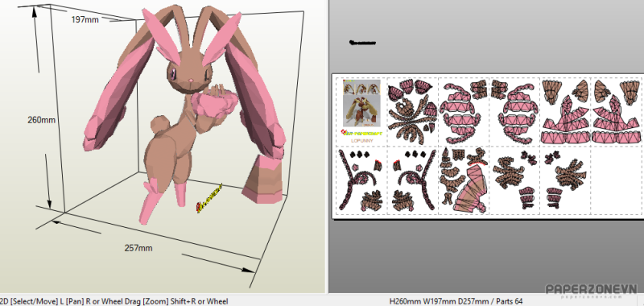Click the H260mm W197mm D257mm status text
644x306 pixels.
(456, 301)
